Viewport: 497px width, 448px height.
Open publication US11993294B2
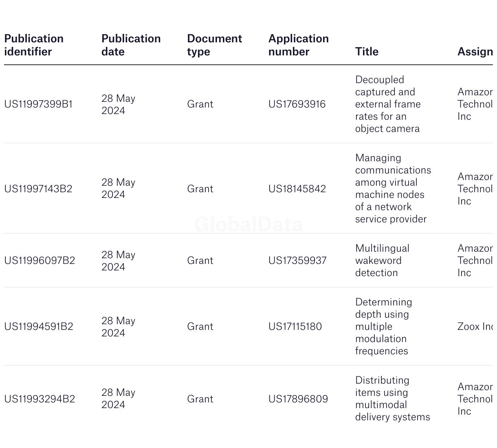pyautogui.click(x=40, y=399)
